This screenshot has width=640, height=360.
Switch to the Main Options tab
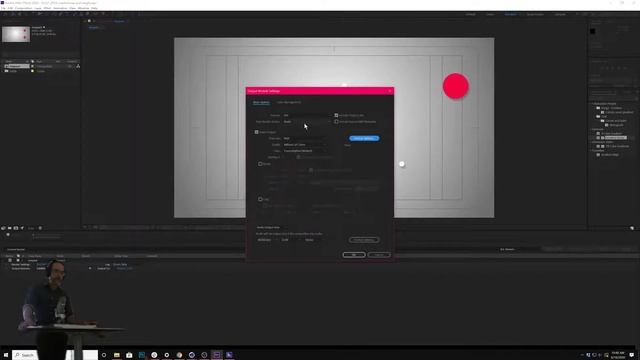261,102
